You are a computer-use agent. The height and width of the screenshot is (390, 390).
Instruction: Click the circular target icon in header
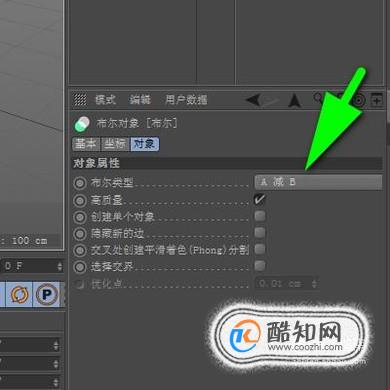pyautogui.click(x=359, y=100)
